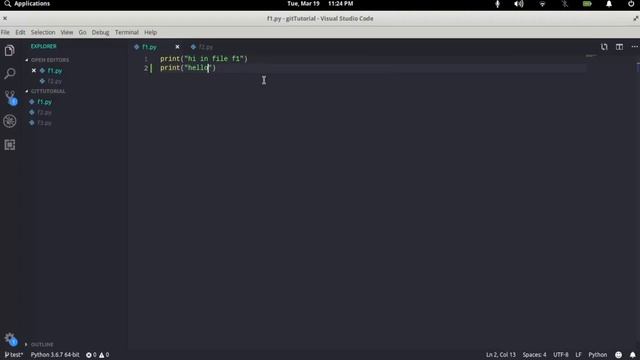Viewport: 640px width, 360px height.
Task: Open notifications bell in VS Code status bar
Action: tap(632, 355)
